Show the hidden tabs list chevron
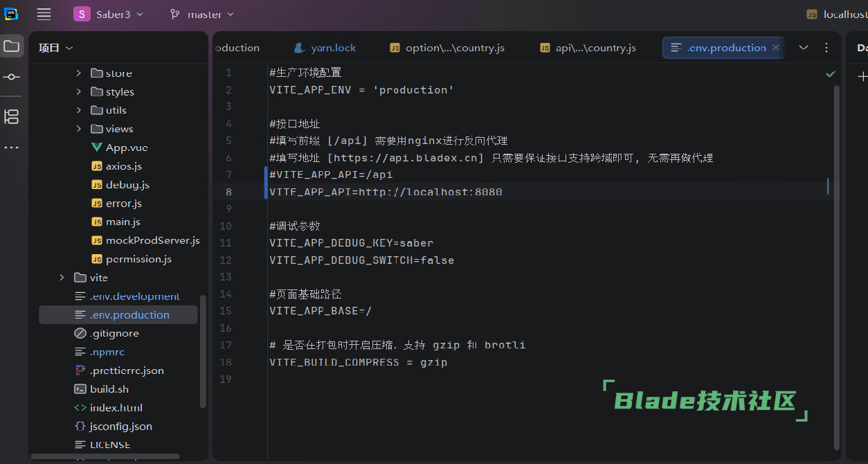The width and height of the screenshot is (868, 464). [804, 48]
